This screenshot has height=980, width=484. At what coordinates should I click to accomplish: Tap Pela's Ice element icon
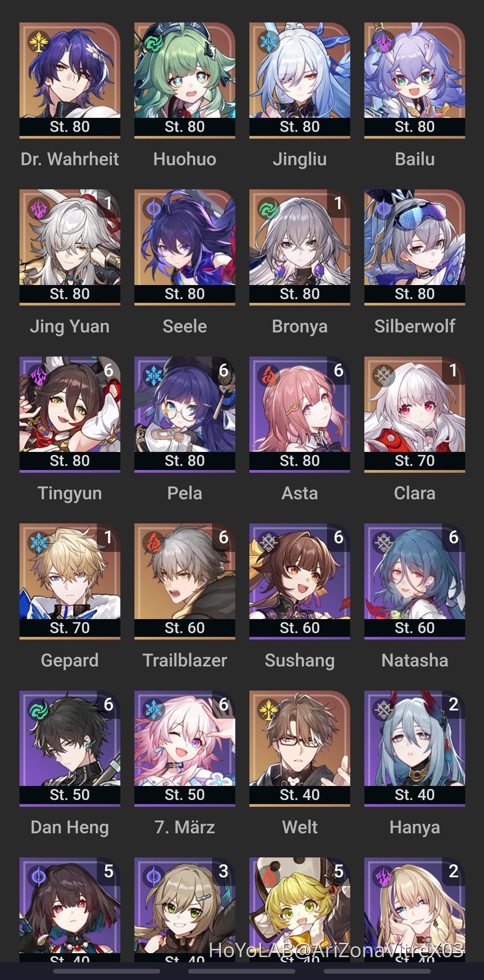pyautogui.click(x=154, y=375)
